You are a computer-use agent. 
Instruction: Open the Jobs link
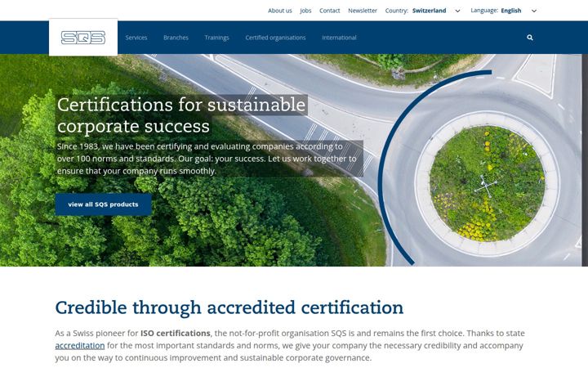(305, 11)
